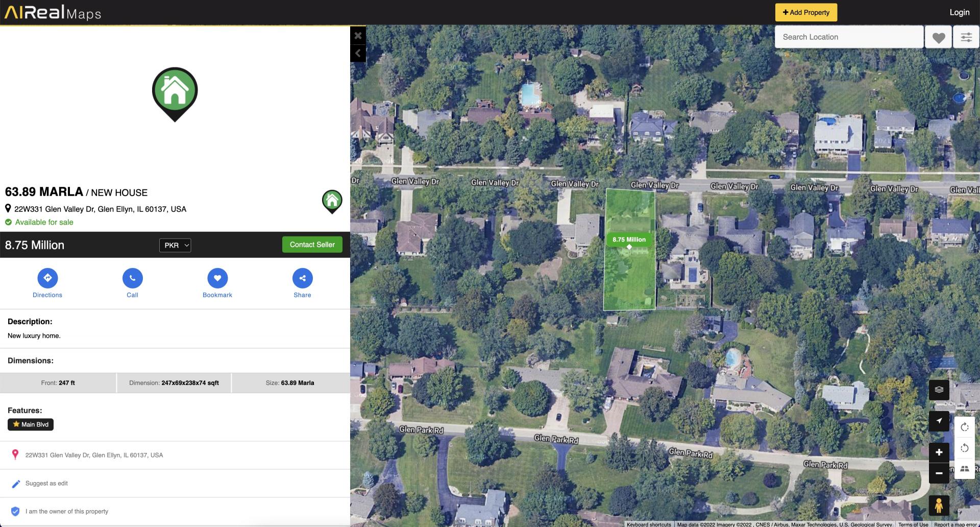The image size is (980, 527).
Task: Click the Contact Seller button
Action: pyautogui.click(x=312, y=245)
